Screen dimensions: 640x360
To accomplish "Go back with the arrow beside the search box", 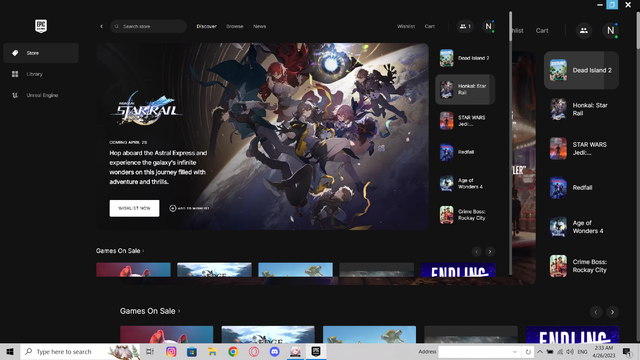I will coord(101,27).
